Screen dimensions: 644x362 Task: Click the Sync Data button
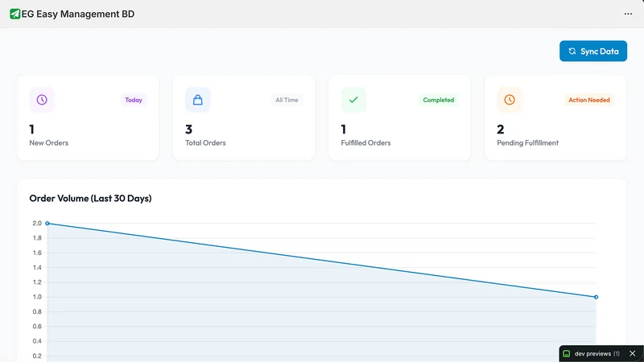593,51
